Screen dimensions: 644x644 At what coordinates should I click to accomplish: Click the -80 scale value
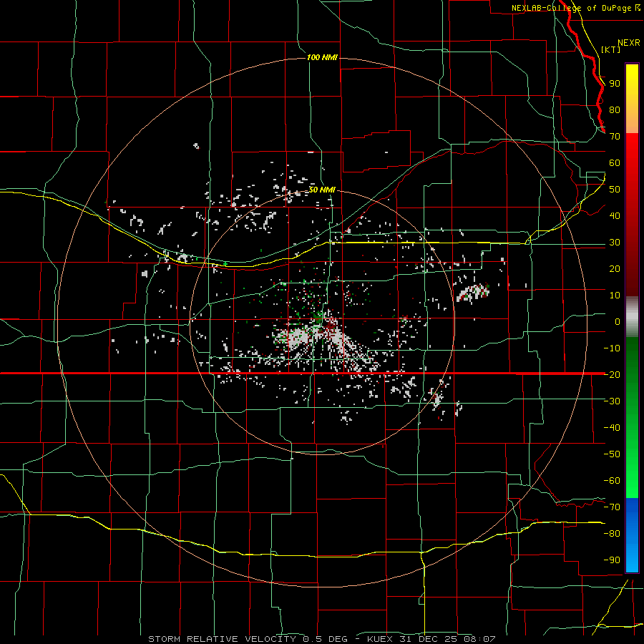(x=612, y=534)
